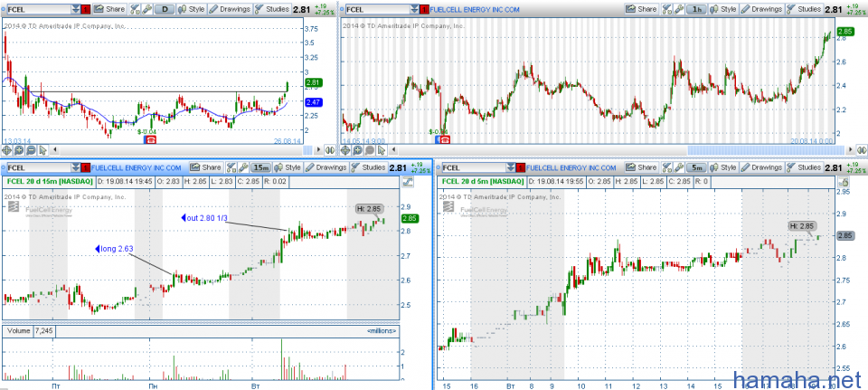This screenshot has width=868, height=390.
Task: Select the pan crosshair tool under the 1h chart
Action: (x=345, y=150)
